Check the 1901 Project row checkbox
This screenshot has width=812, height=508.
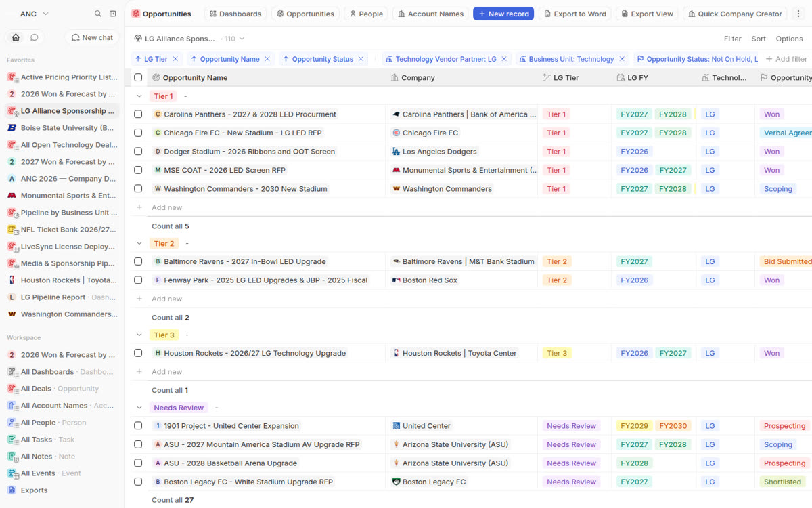click(x=138, y=426)
